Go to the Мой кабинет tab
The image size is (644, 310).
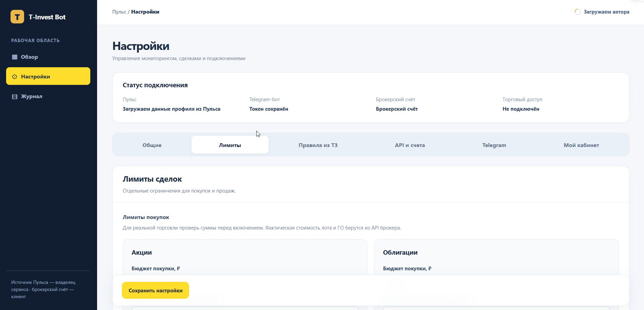point(581,145)
